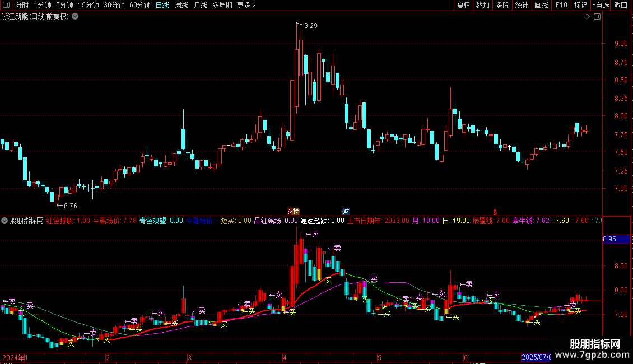Click the 财 financial report marker
Viewport: 633px width, 364px height.
click(x=346, y=212)
